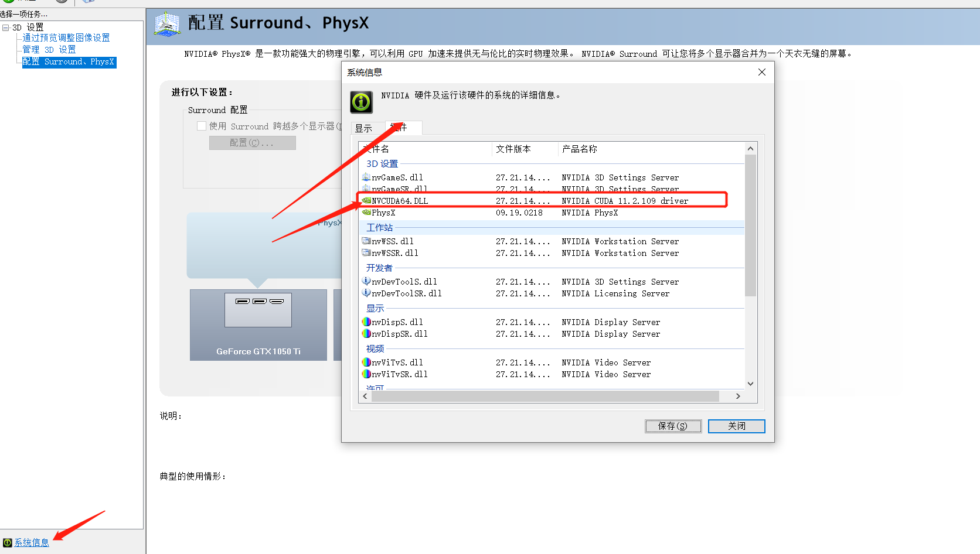Toggle the 使用 Surround checkbox
Viewport: 980px width, 554px height.
pos(202,126)
